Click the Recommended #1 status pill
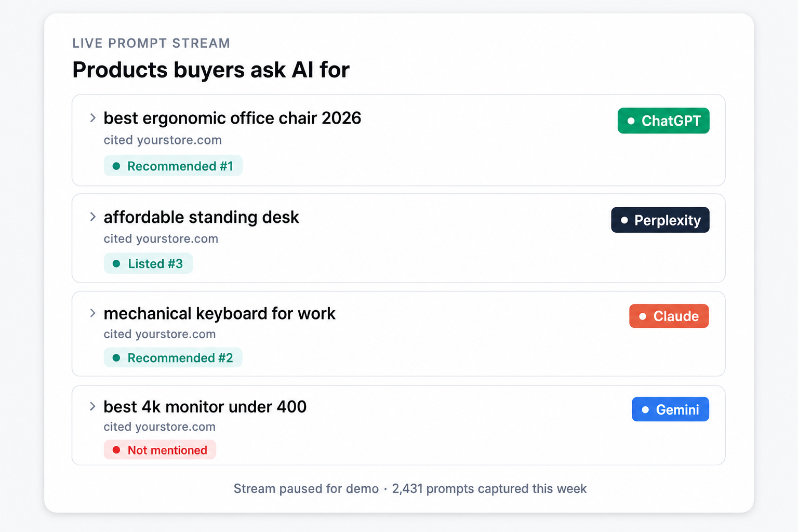798x532 pixels. click(173, 166)
